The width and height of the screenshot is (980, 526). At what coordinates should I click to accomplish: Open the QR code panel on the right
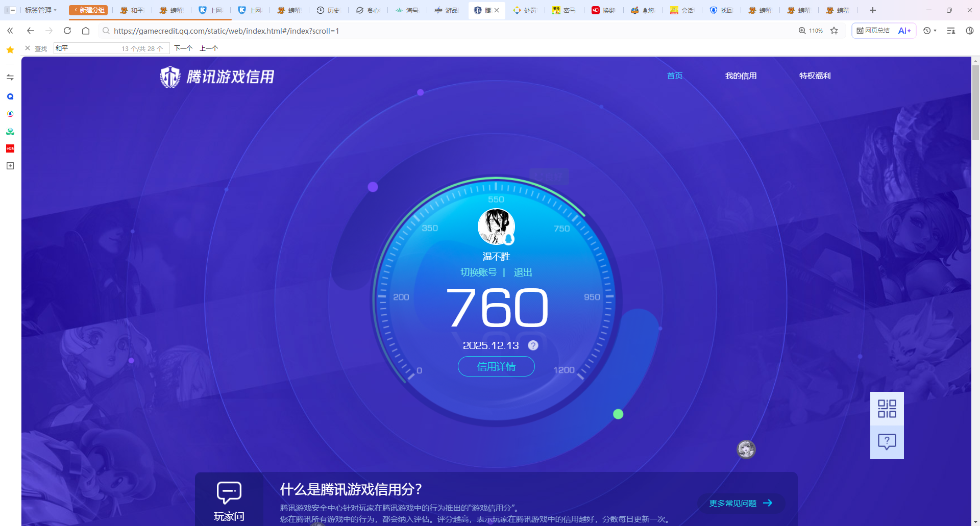887,408
